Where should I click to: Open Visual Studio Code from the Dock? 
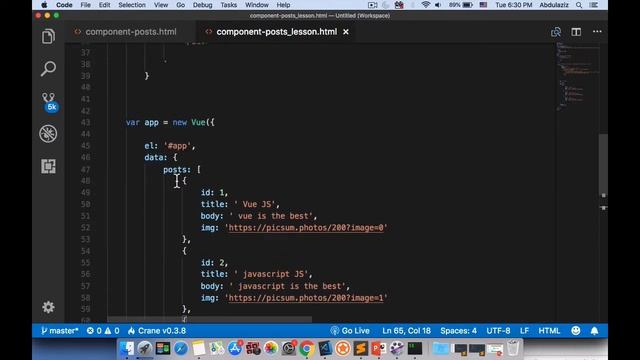(325, 348)
